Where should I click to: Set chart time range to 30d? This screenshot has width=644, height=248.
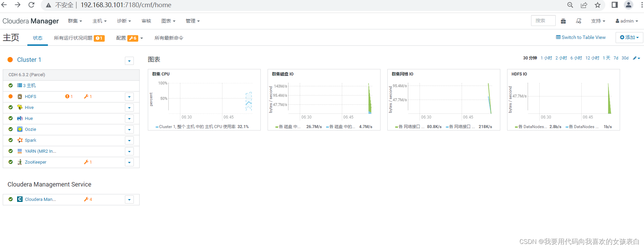point(625,58)
